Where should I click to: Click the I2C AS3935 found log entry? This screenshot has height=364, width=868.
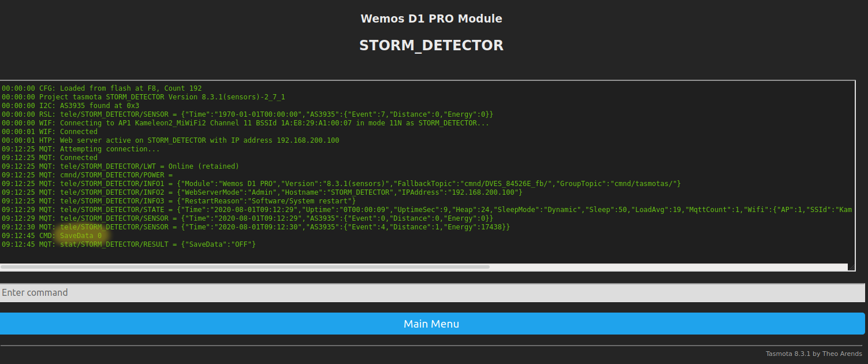pos(70,106)
